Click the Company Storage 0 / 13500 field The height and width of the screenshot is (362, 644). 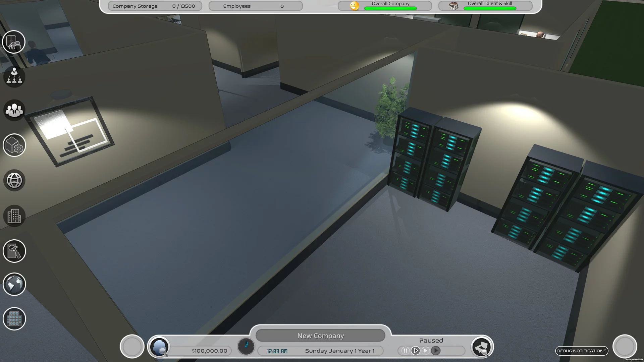(x=155, y=6)
